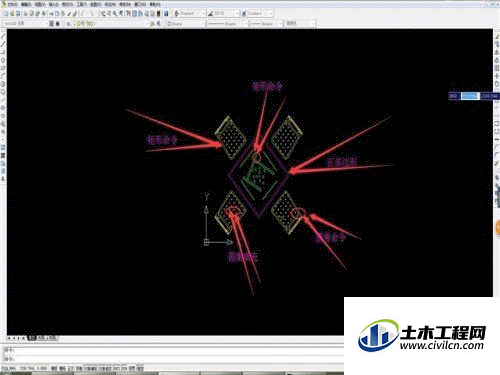The image size is (500, 375).
Task: Click the Save icon in the toolbar
Action: pyautogui.click(x=18, y=14)
